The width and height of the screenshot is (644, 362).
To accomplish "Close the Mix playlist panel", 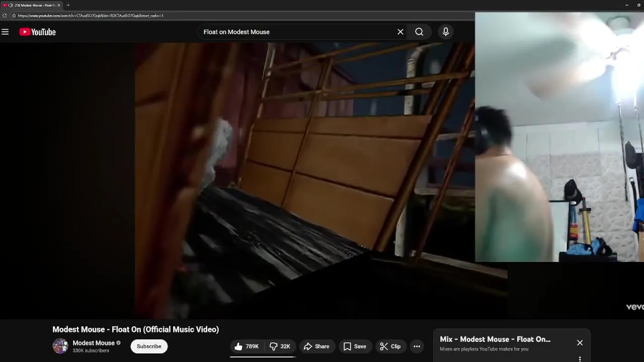I will (x=580, y=343).
